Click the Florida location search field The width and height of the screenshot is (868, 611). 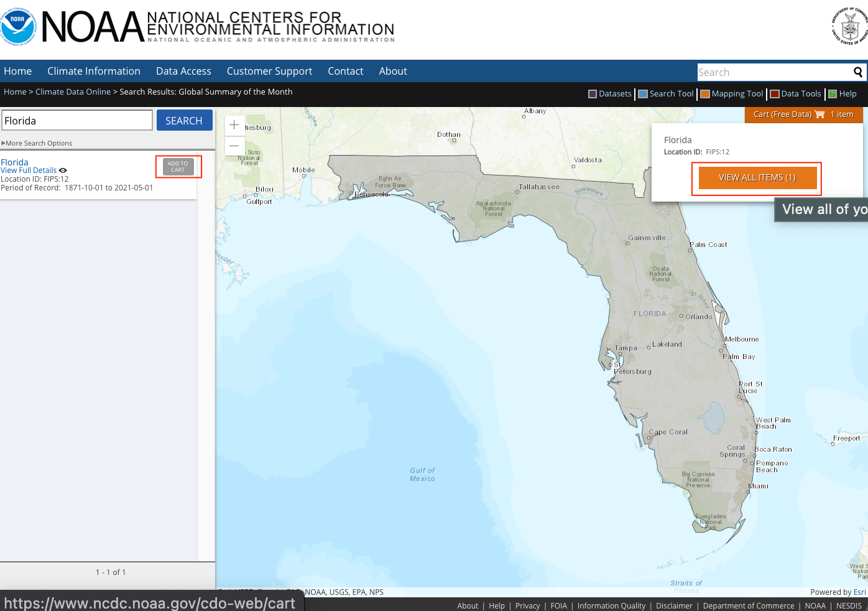pyautogui.click(x=77, y=121)
